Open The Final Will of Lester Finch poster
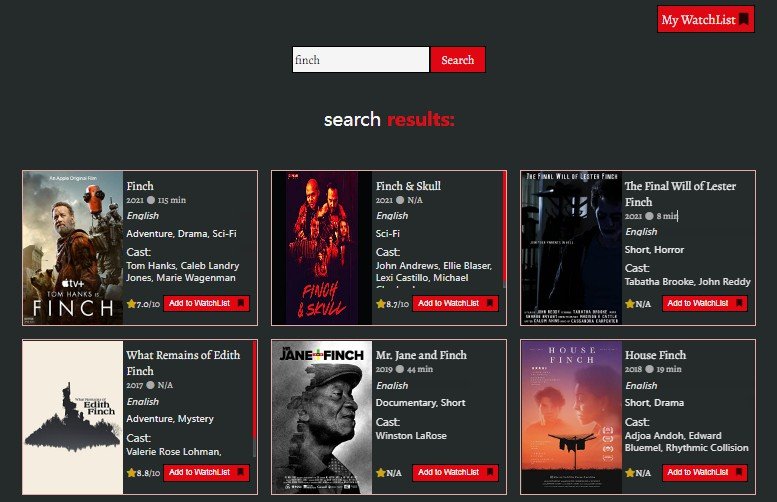777x502 pixels. 571,248
